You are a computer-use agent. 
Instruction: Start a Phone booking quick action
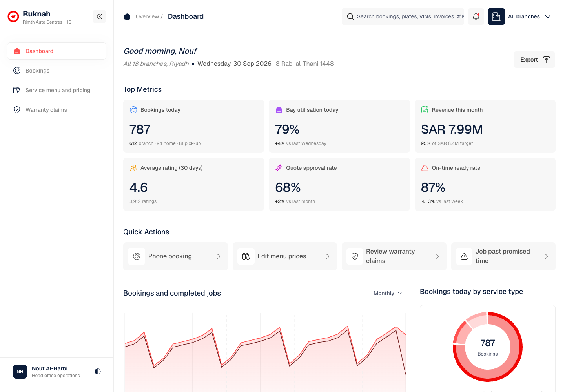coord(175,256)
